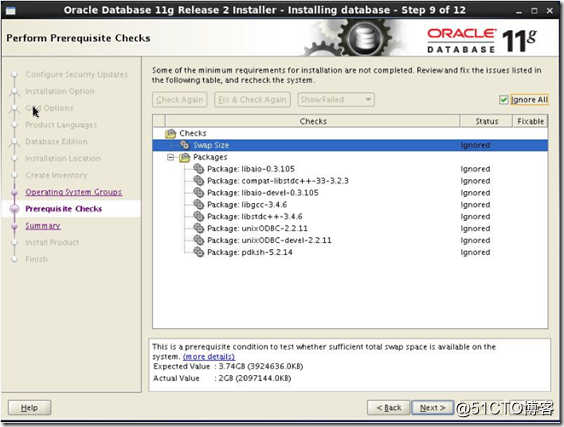564x427 pixels.
Task: Click the Checks column header
Action: 313,121
